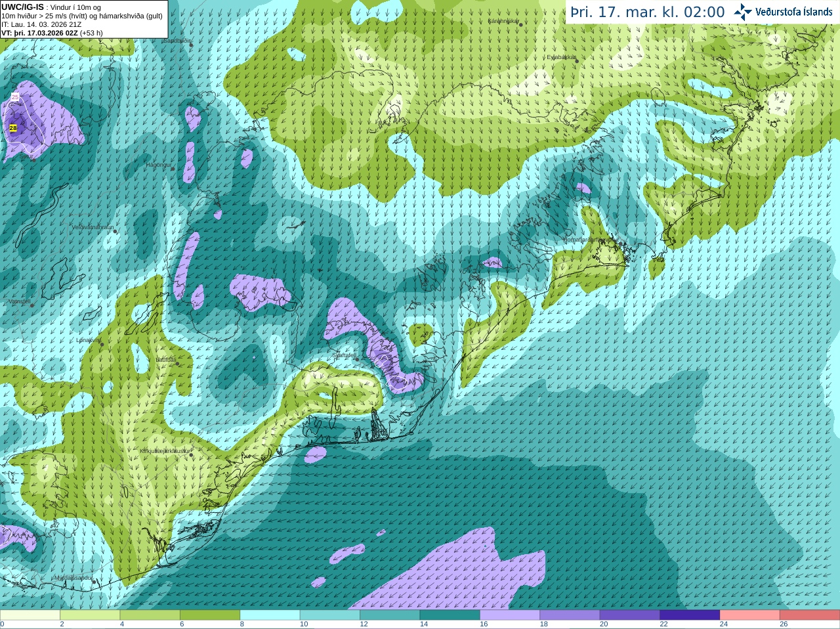Image resolution: width=840 pixels, height=629 pixels.
Task: Select the 14–16 m/s legend swatch
Action: pyautogui.click(x=450, y=615)
